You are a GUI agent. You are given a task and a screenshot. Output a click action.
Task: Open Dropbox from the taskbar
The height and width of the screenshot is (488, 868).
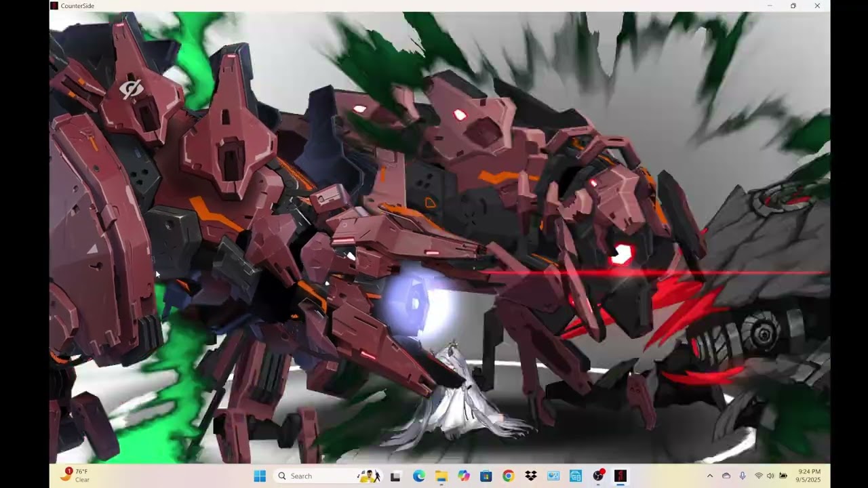point(530,476)
